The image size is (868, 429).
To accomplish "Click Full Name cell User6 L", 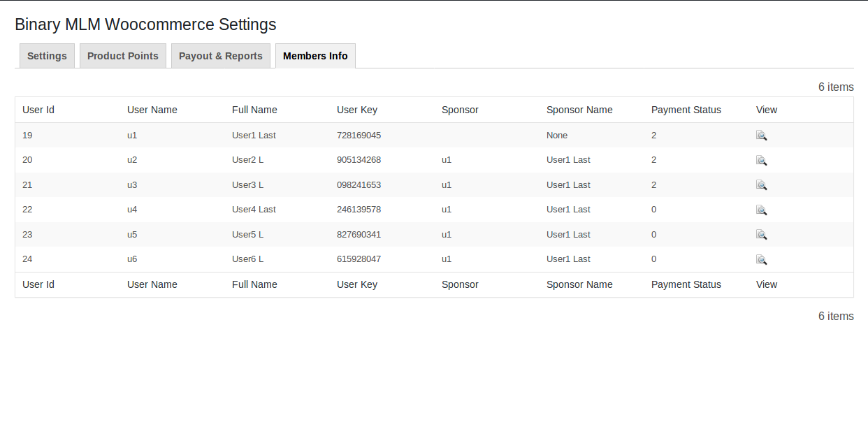I will pyautogui.click(x=247, y=259).
